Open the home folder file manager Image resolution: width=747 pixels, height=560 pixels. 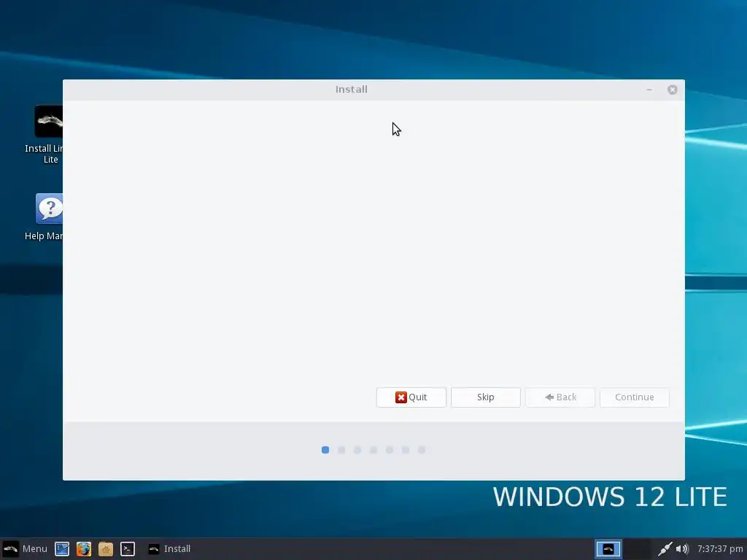click(106, 549)
